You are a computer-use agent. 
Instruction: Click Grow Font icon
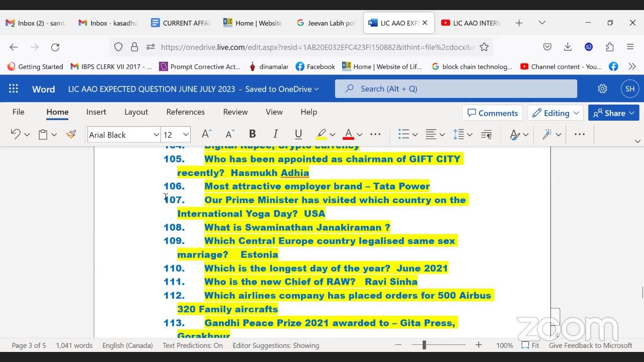coord(206,134)
